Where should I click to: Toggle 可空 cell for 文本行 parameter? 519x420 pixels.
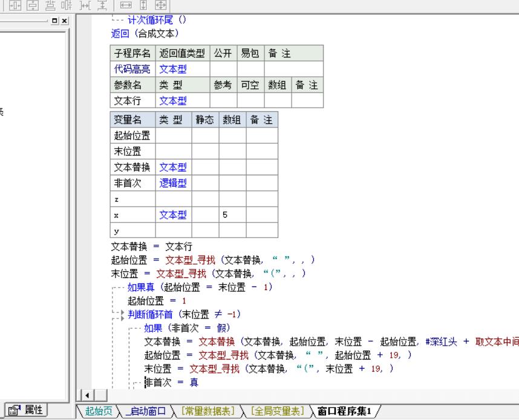(x=250, y=100)
